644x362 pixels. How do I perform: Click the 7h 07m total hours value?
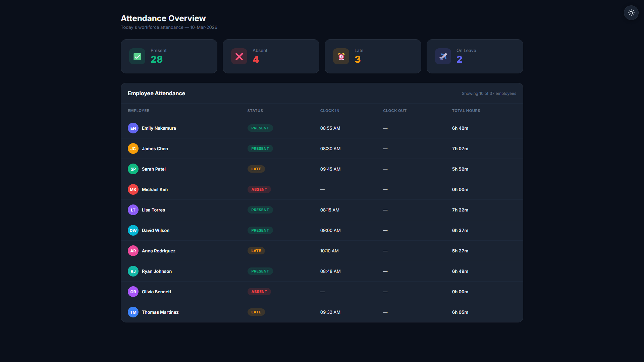coord(460,148)
